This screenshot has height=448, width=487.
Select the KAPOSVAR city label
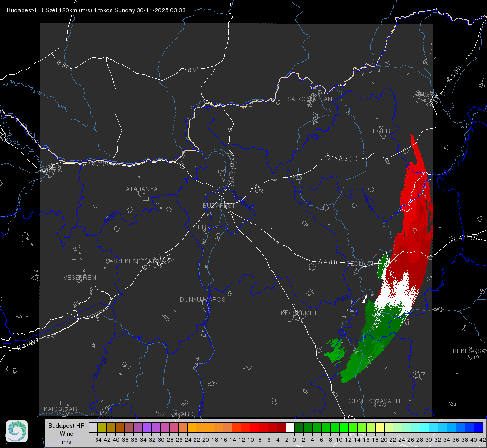click(x=60, y=409)
